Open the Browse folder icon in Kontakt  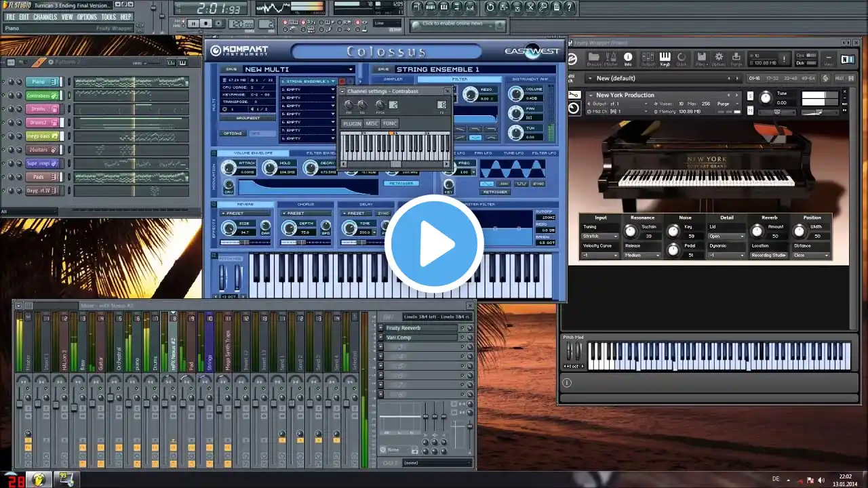tap(593, 59)
